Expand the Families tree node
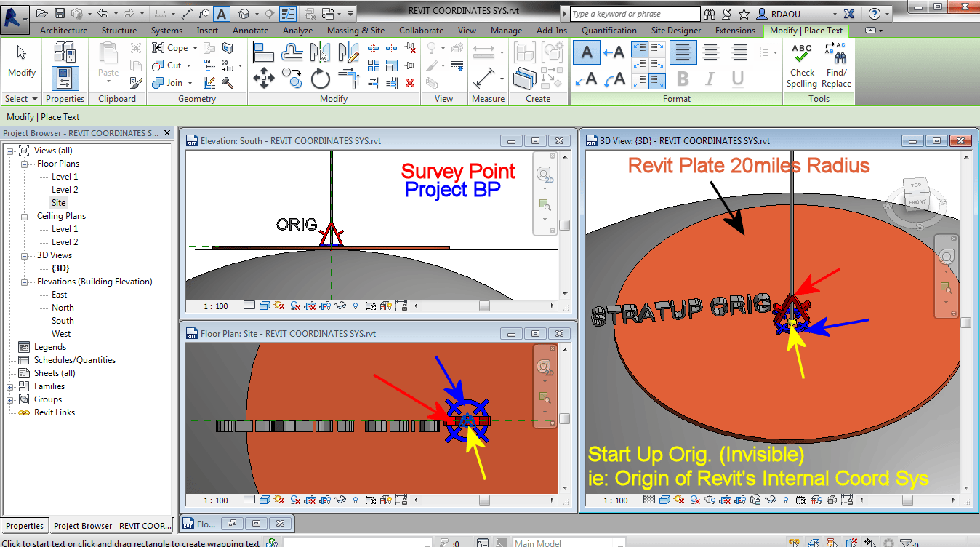 (x=10, y=386)
